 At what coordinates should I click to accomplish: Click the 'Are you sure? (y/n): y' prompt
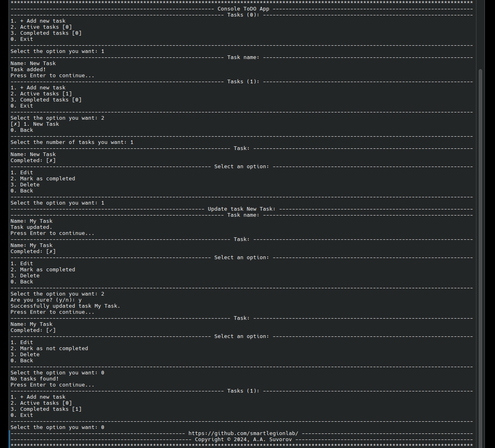[46, 300]
